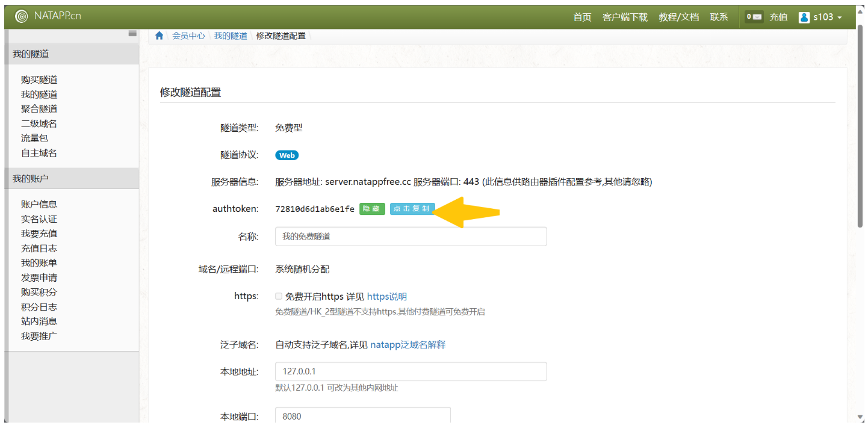Open 聚合隧道 in sidebar

pos(39,108)
